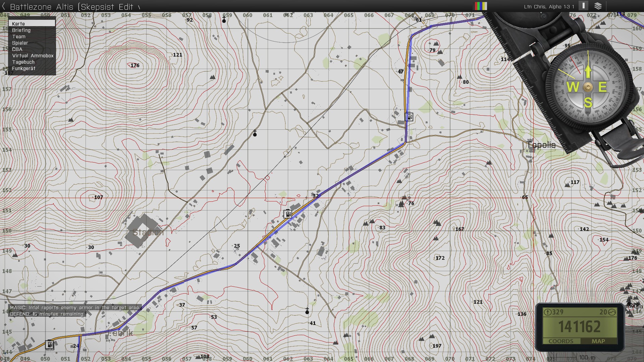Toggle the white bar icon beside player name
644x362 pixels.
[x=583, y=6]
